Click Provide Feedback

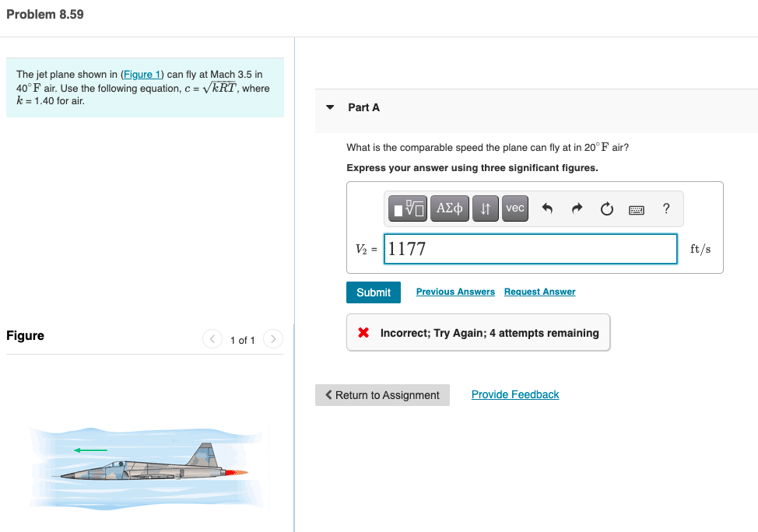(x=514, y=394)
